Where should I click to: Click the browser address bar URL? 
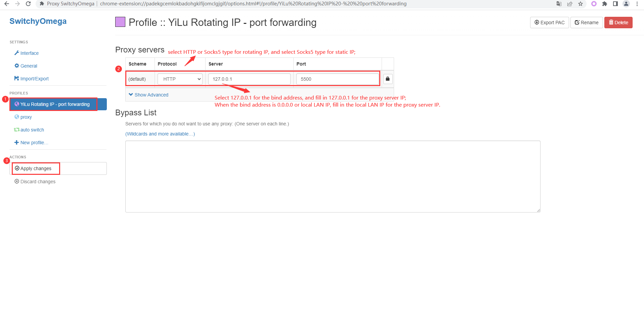pos(253,4)
